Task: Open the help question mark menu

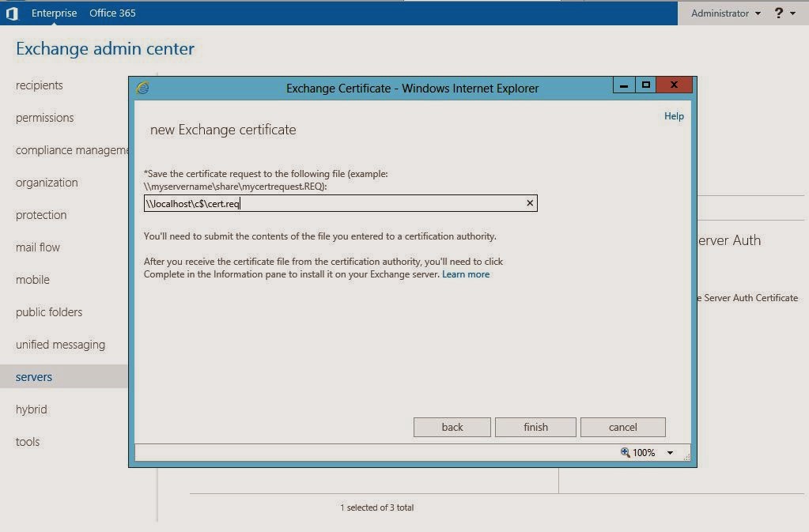Action: (784, 13)
